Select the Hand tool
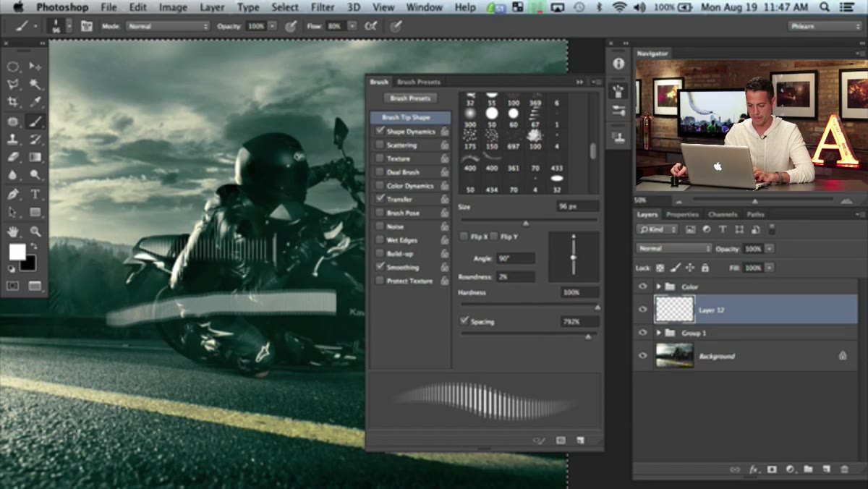 tap(13, 231)
